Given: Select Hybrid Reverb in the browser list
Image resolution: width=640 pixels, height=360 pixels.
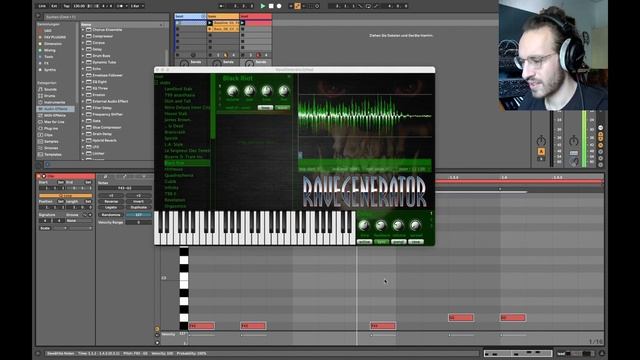Looking at the screenshot, I should [x=104, y=141].
